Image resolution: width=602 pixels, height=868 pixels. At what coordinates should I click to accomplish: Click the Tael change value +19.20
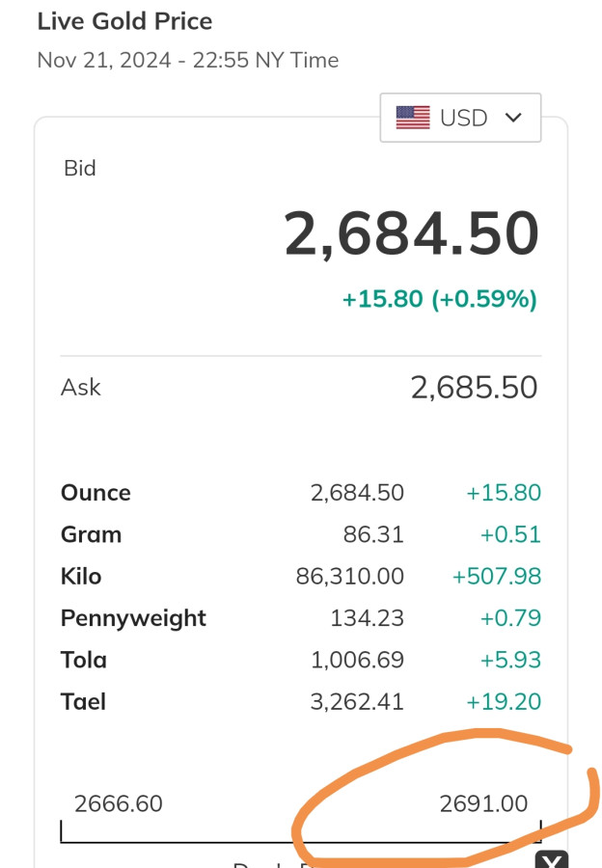[503, 702]
